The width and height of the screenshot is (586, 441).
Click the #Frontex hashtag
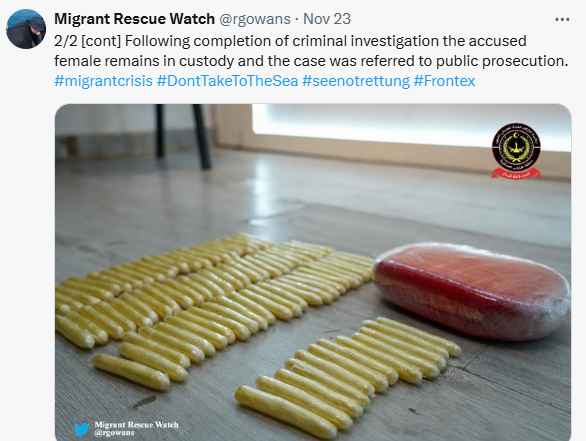coord(444,81)
